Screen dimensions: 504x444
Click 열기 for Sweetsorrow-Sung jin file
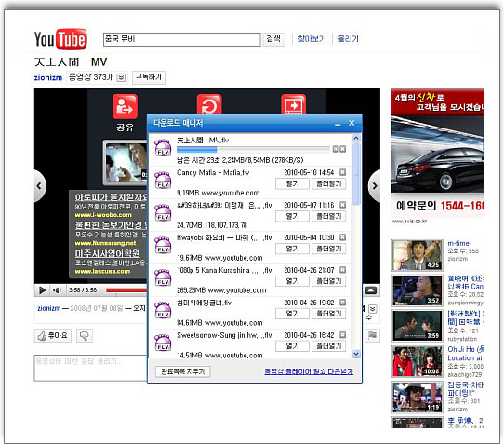[x=292, y=346]
